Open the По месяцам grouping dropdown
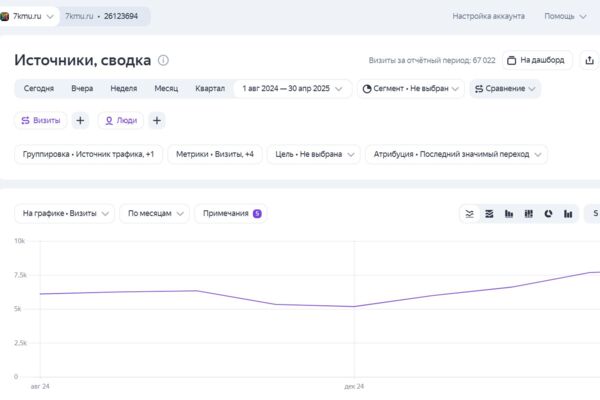The height and width of the screenshot is (400, 600). (154, 214)
